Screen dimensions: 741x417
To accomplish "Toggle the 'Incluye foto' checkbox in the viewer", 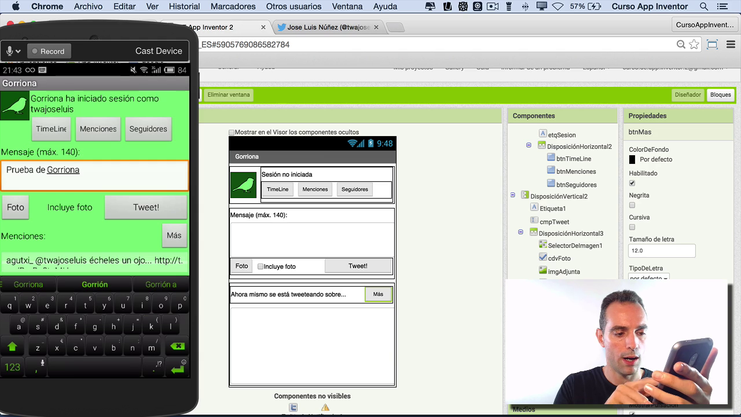I will [x=260, y=267].
